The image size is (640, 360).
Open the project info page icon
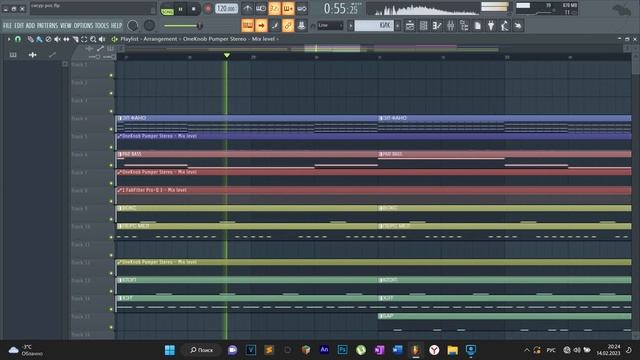[x=478, y=26]
